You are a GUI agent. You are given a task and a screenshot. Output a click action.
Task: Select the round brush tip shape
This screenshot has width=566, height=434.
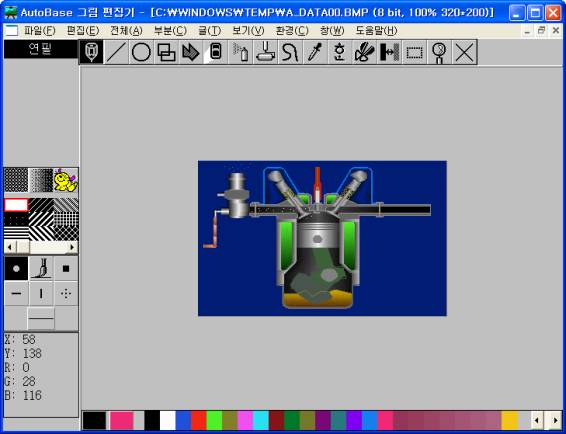click(16, 269)
